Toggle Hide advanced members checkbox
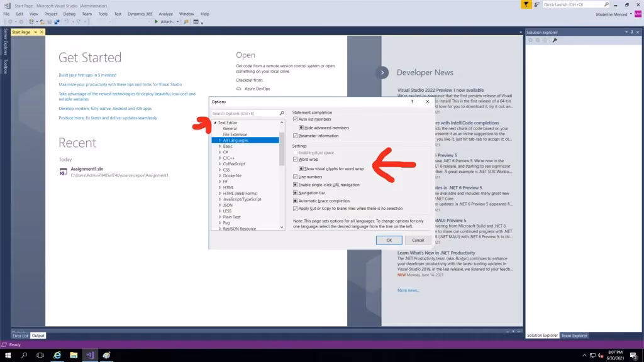Viewport: 644px width, 362px height. pos(301,128)
